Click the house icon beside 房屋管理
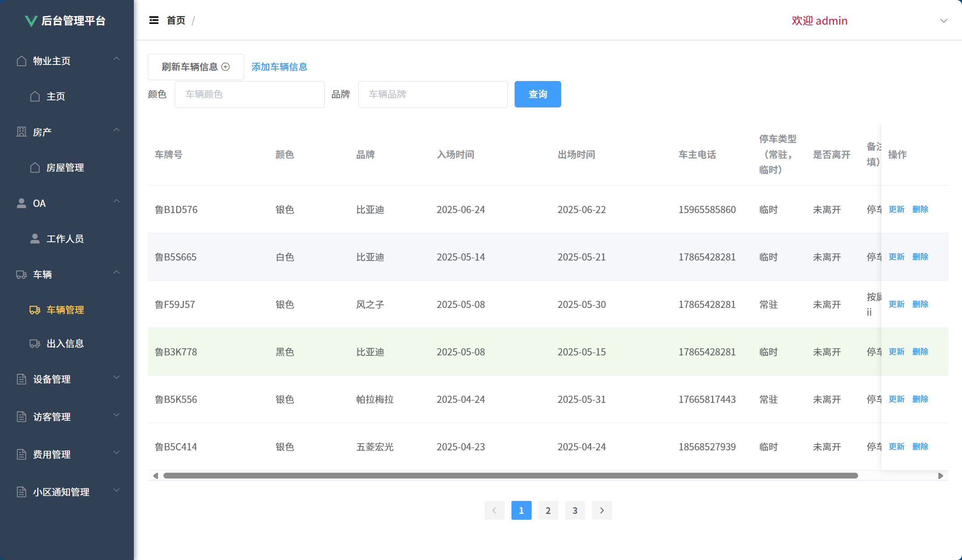962x560 pixels. [x=35, y=167]
